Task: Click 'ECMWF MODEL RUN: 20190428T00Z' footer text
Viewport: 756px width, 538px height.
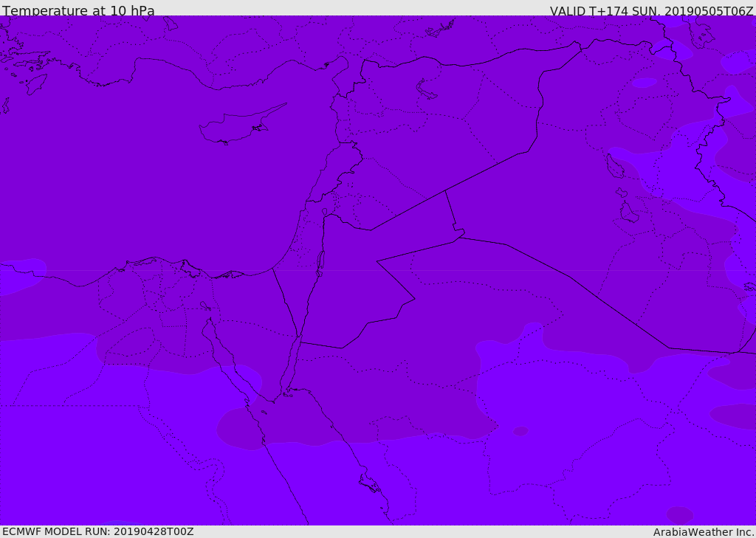Action: (98, 531)
